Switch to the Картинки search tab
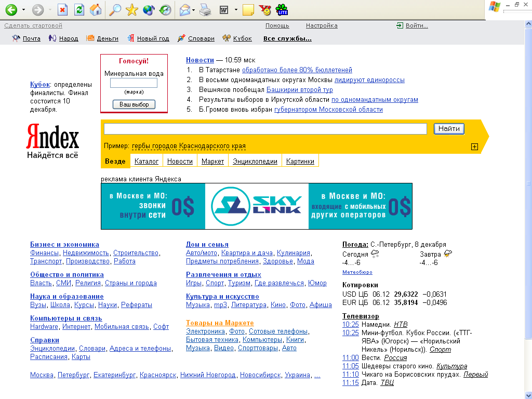The height and width of the screenshot is (399, 532). pos(300,161)
